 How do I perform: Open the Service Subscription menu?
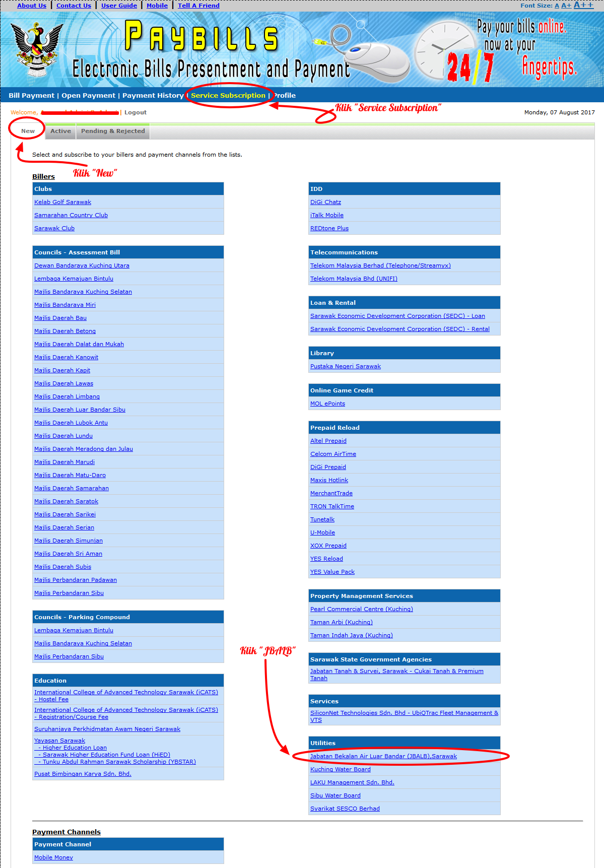228,95
